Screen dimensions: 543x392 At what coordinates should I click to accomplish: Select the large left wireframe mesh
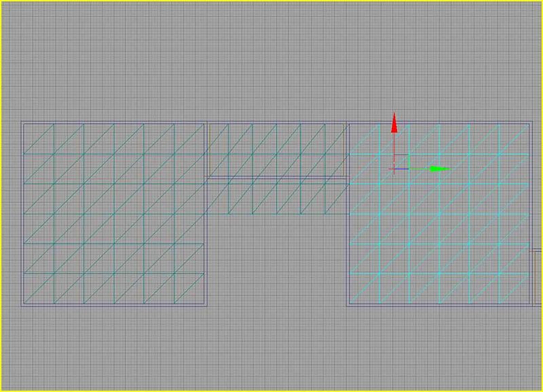[x=114, y=214]
